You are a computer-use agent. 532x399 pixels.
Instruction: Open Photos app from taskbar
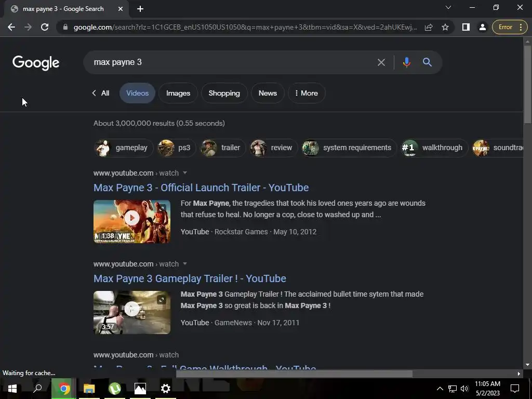click(x=140, y=389)
